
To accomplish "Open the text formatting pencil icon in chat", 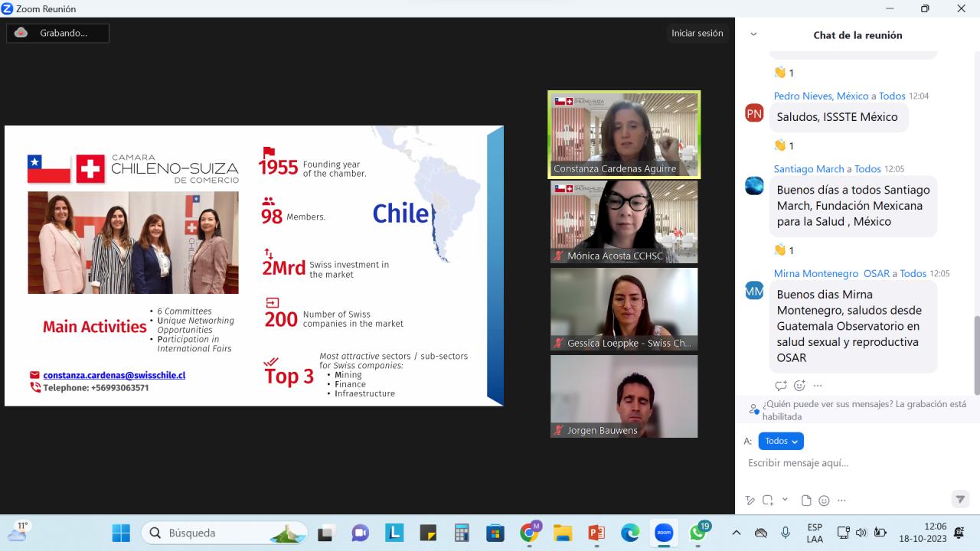I will pos(750,500).
